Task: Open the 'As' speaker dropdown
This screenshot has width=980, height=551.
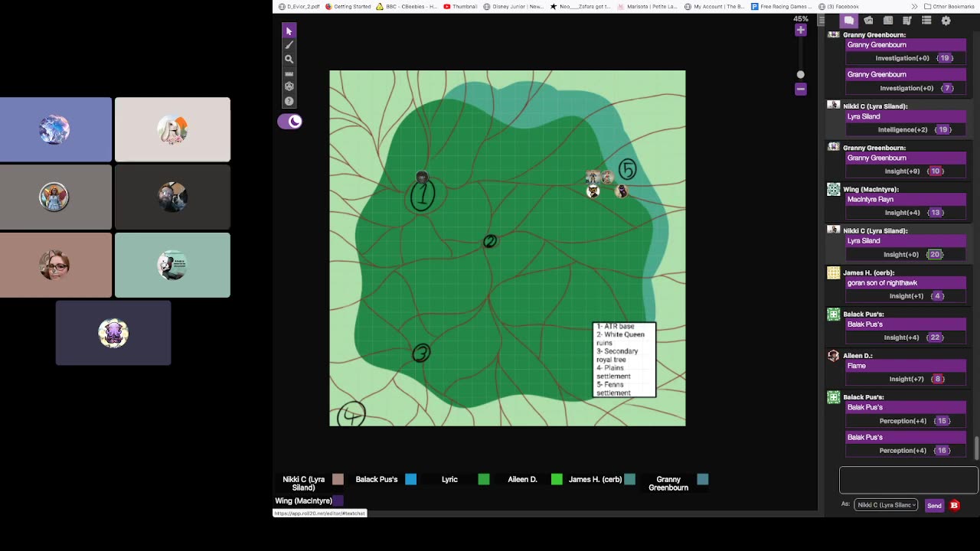Action: (886, 505)
